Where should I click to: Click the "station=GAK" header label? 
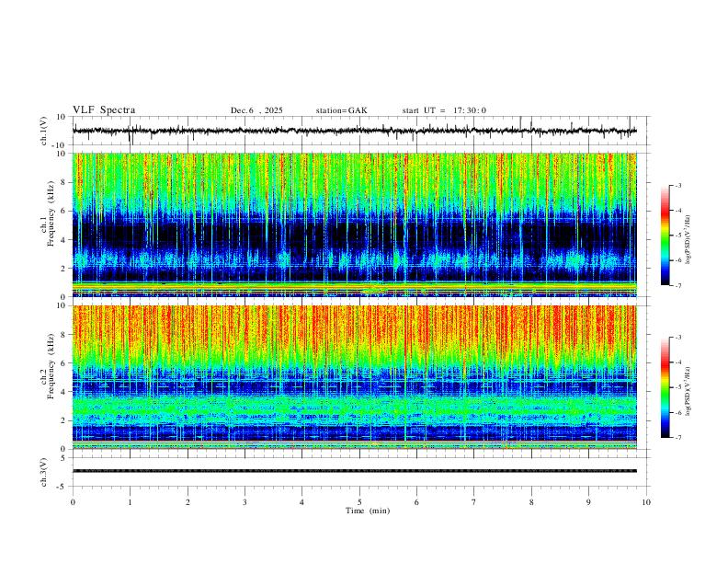coord(341,110)
